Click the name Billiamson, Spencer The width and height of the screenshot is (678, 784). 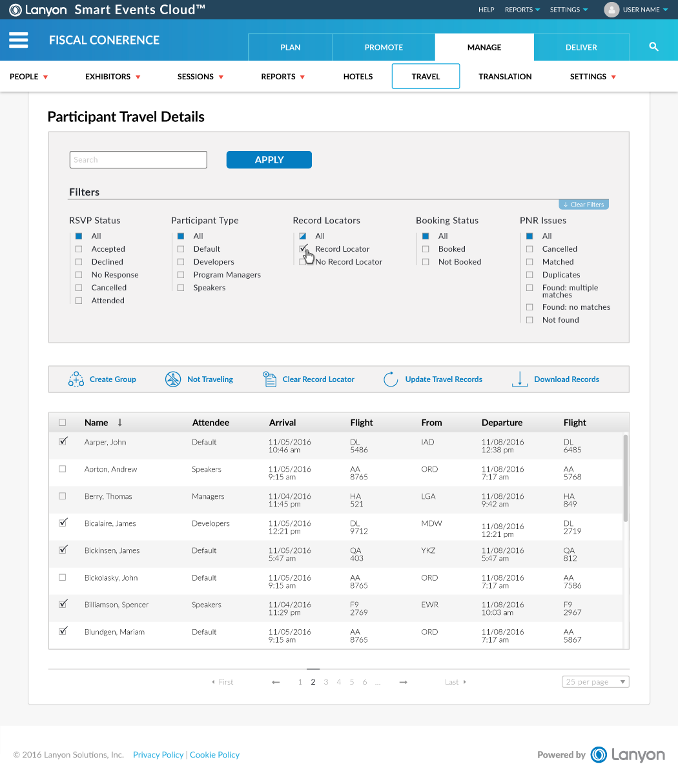[x=116, y=605]
